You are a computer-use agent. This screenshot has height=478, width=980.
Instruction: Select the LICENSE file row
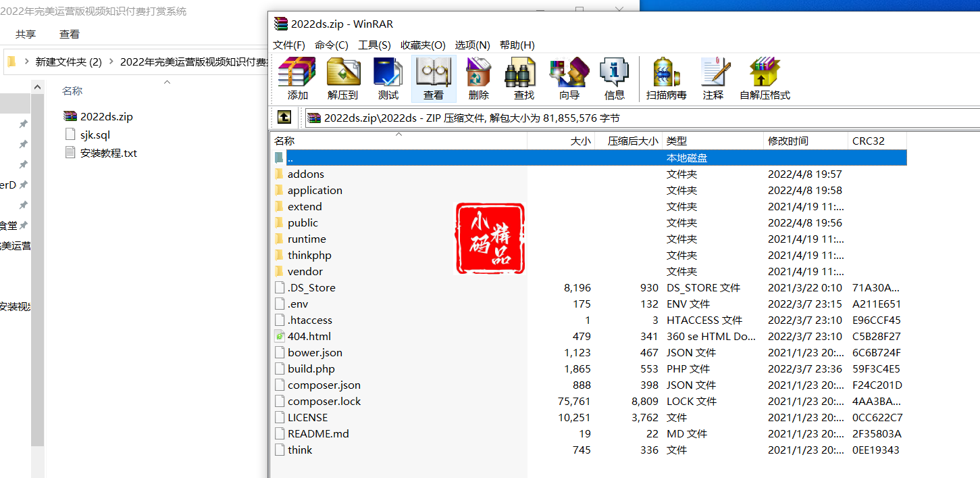point(588,417)
